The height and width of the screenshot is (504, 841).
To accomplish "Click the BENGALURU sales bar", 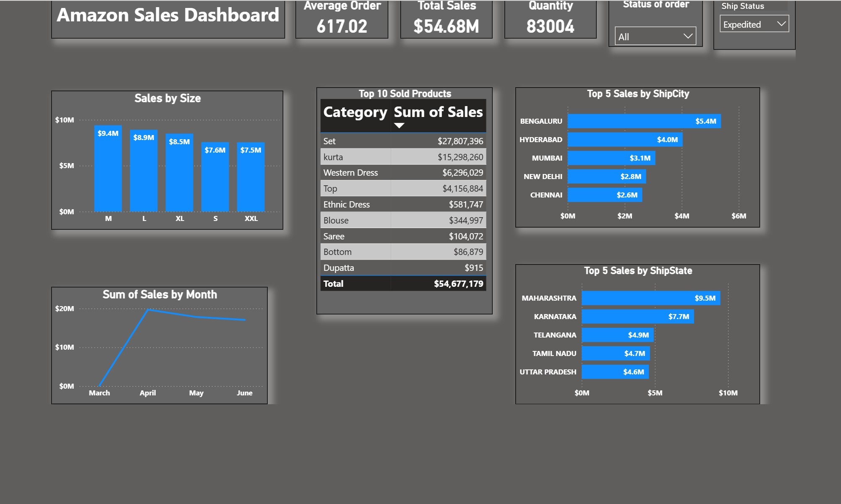I will pos(644,121).
